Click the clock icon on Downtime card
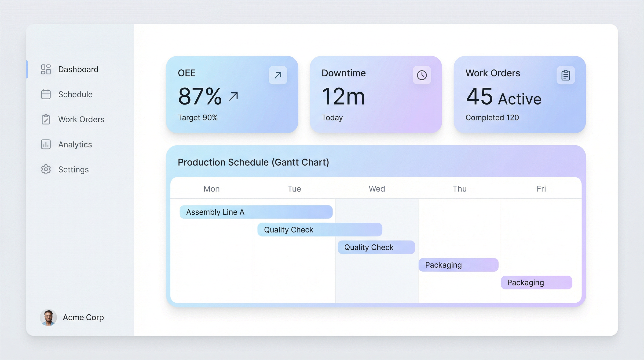The image size is (644, 360). [x=422, y=75]
